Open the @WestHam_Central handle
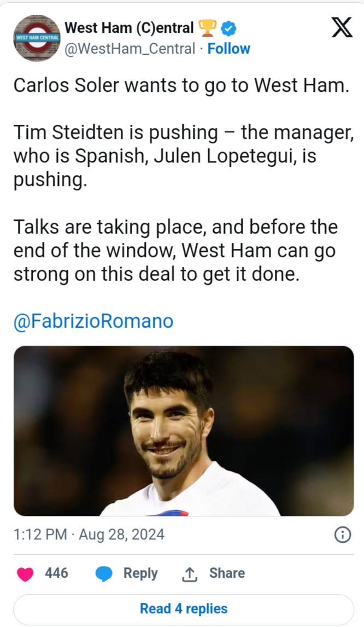 pos(130,49)
